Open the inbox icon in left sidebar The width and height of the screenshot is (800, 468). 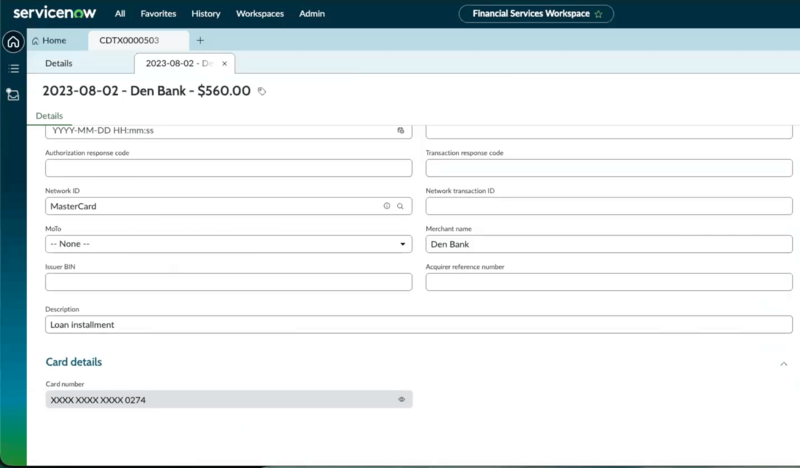(13, 94)
